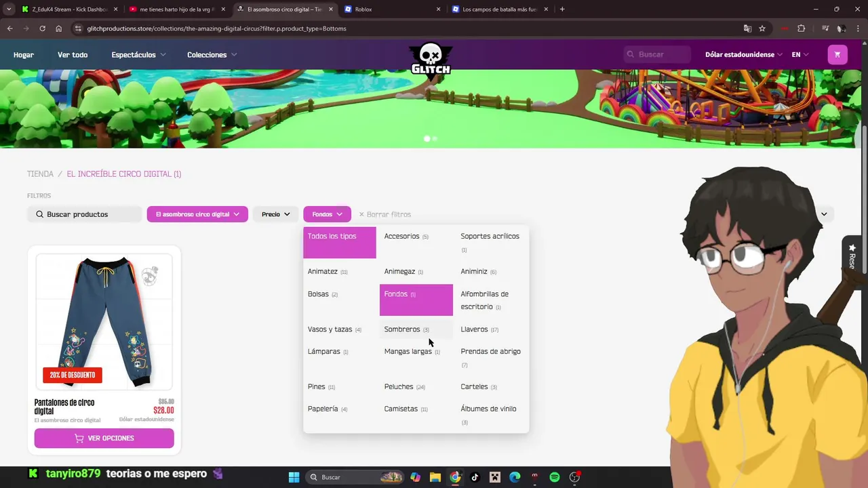This screenshot has height=488, width=868.
Task: Open the shopping cart icon button
Action: [x=837, y=55]
